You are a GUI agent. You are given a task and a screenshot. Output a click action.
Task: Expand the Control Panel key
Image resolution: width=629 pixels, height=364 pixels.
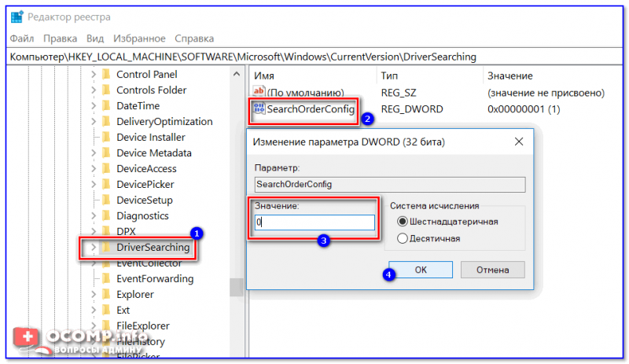coord(94,74)
